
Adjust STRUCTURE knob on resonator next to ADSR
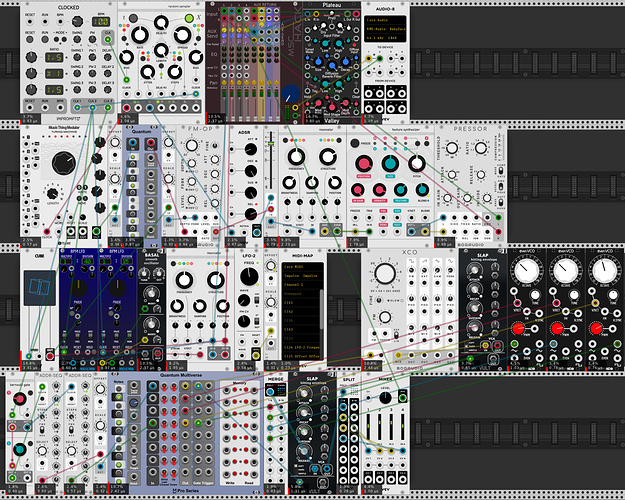coord(328,157)
